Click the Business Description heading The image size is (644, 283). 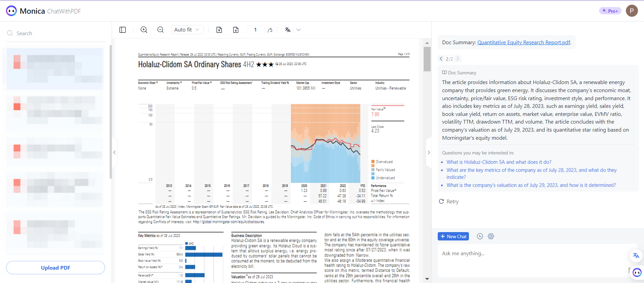tap(247, 235)
